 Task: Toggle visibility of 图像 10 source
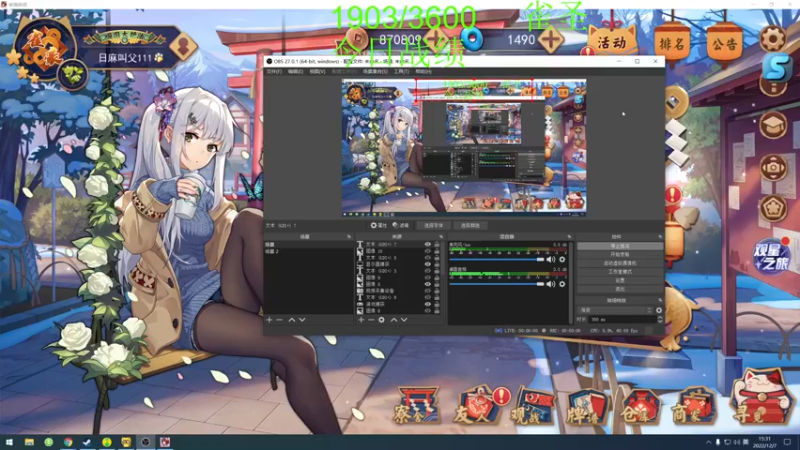(428, 251)
